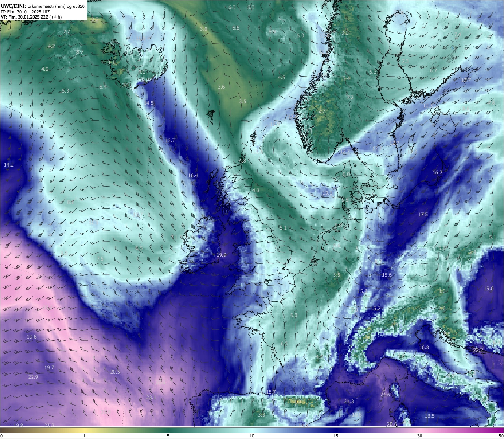Select the 22.2 value label
The width and height of the screenshot is (504, 439).
tap(478, 350)
